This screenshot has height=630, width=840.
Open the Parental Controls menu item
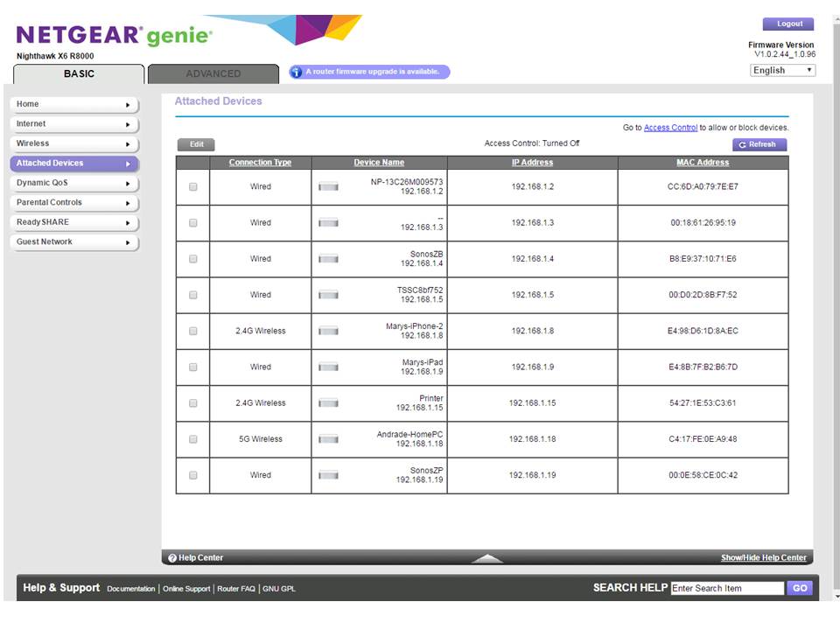tap(74, 202)
